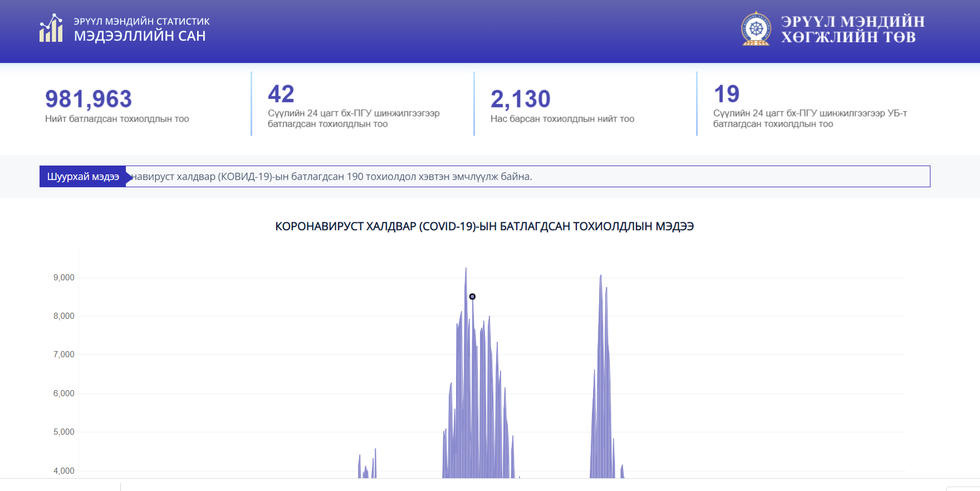This screenshot has height=491, width=980.
Task: Click the peak of the rightmost large wave
Action: click(x=601, y=276)
